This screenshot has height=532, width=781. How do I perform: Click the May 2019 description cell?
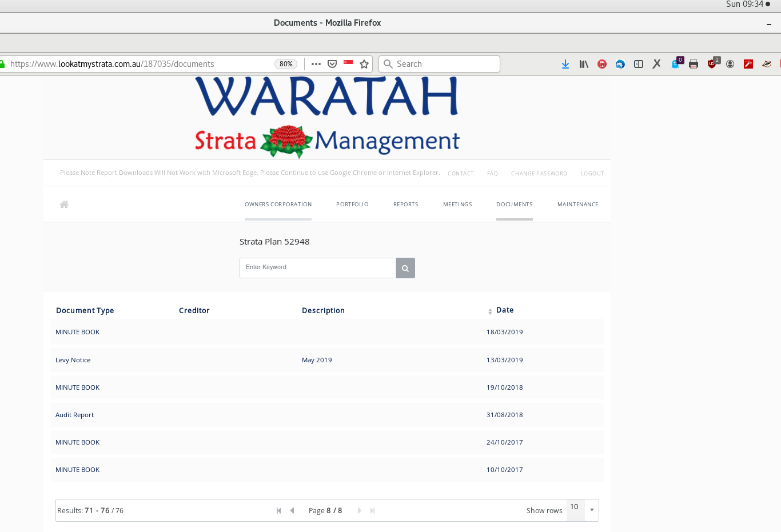(317, 360)
